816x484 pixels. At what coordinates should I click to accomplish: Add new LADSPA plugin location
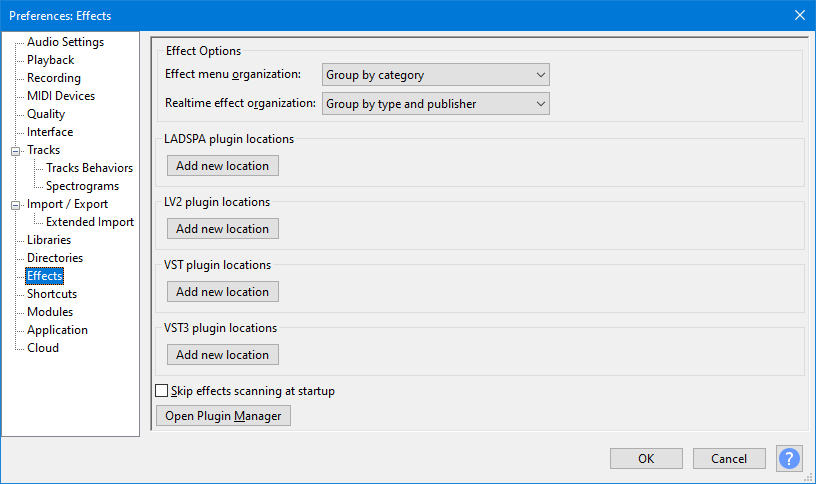tap(222, 166)
